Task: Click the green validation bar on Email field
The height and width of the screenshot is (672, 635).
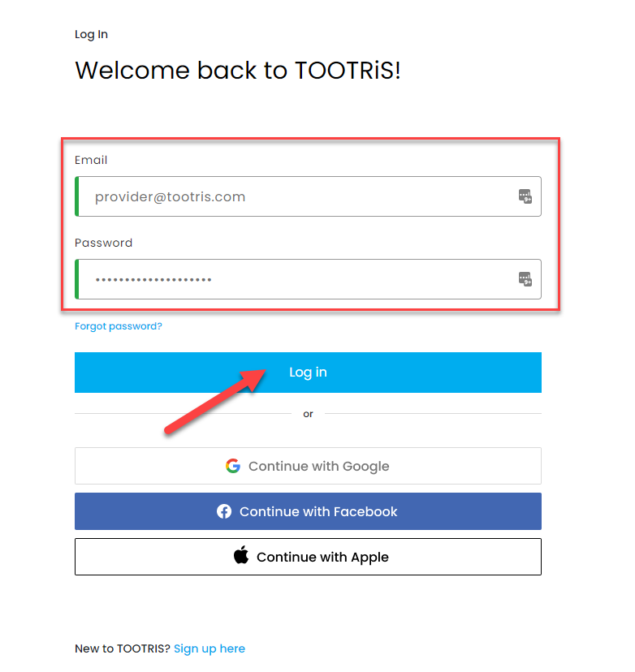Action: (77, 196)
